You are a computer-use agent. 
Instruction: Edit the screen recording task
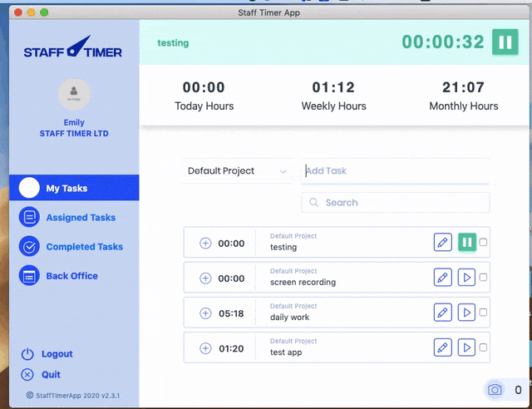(x=443, y=278)
